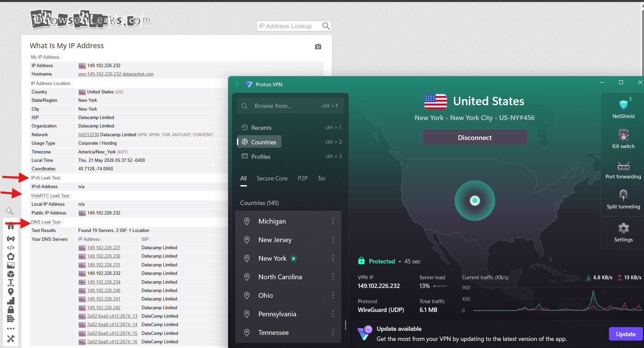This screenshot has height=348, width=644.
Task: Open the WebRTC Leak Test link
Action: (50, 196)
